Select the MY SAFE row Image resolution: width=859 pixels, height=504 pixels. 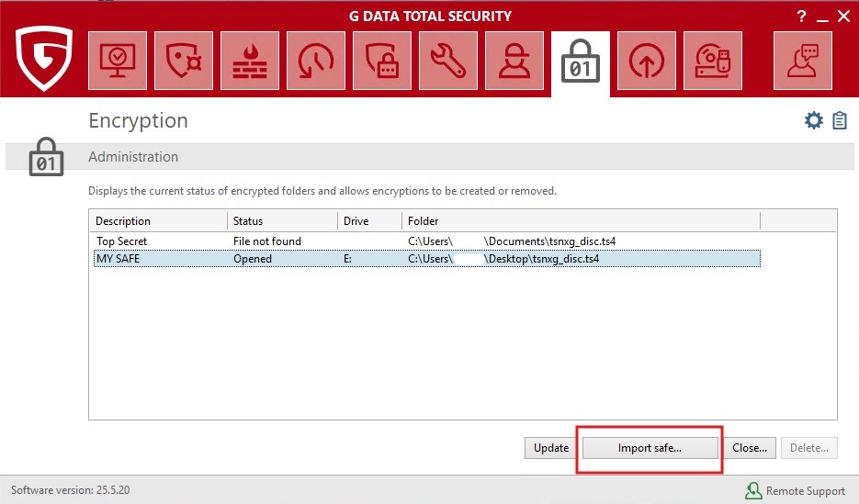[x=427, y=258]
